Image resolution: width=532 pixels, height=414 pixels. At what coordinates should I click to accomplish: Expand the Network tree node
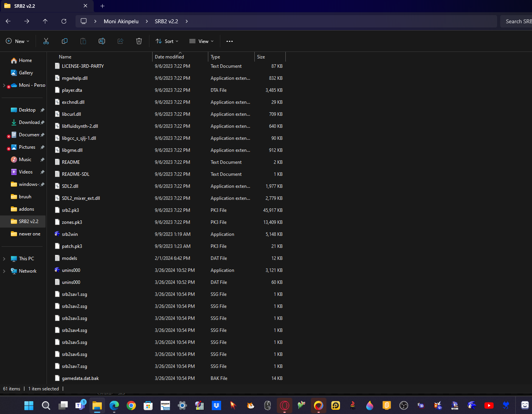[x=4, y=271]
